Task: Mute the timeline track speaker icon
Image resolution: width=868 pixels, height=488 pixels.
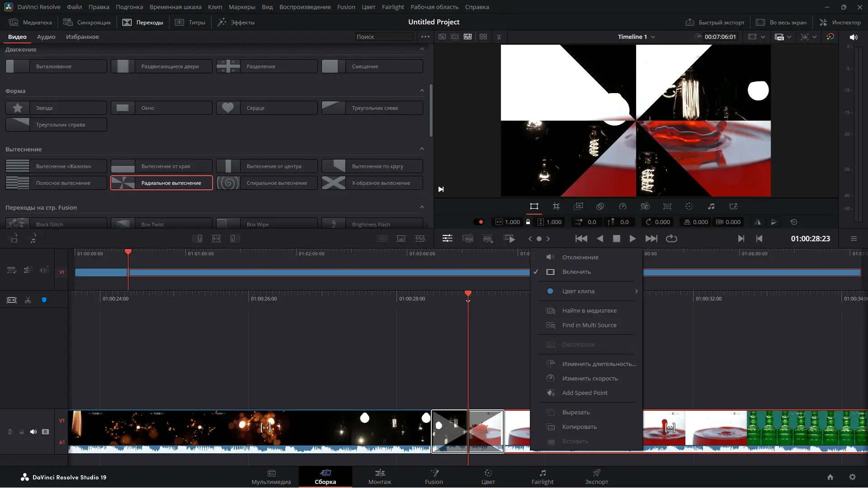Action: point(33,432)
